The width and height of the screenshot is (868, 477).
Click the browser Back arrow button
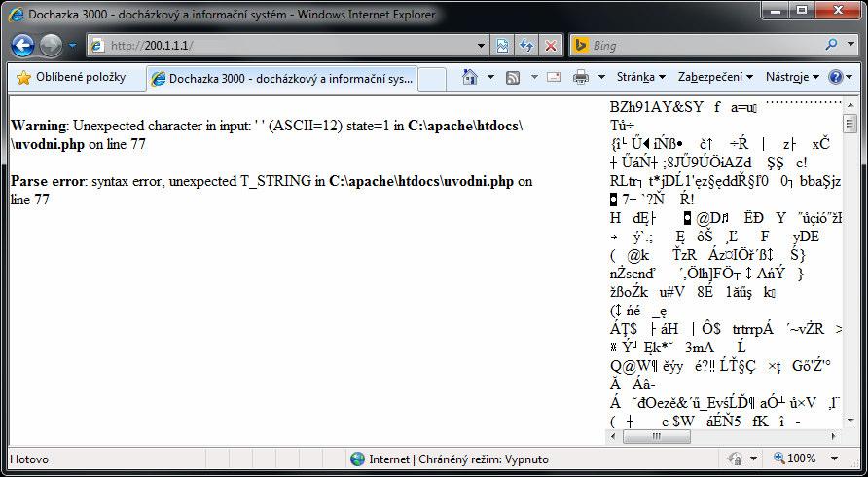(x=22, y=46)
